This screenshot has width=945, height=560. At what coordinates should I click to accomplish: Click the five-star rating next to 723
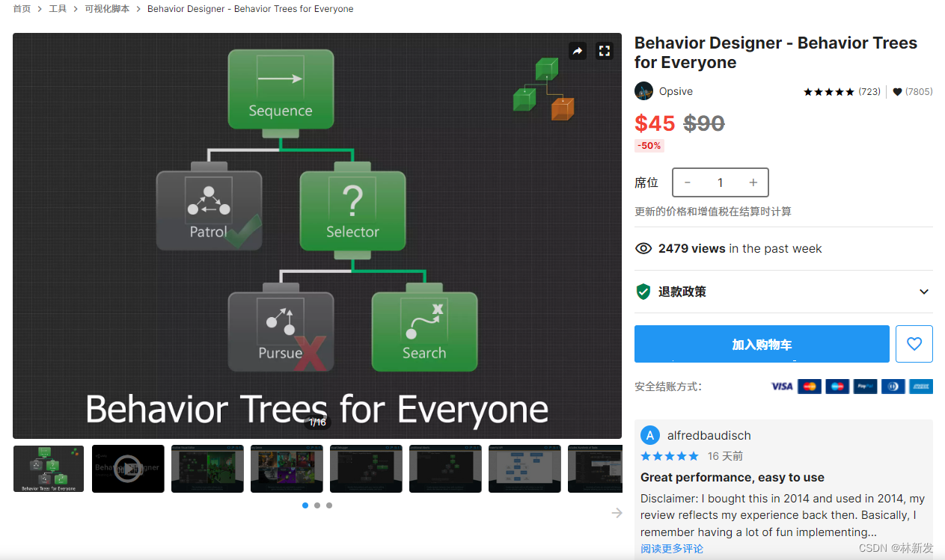coord(829,92)
